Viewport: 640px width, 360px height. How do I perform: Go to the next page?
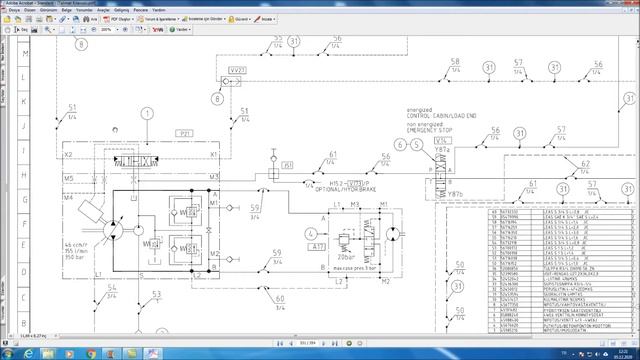tap(324, 344)
